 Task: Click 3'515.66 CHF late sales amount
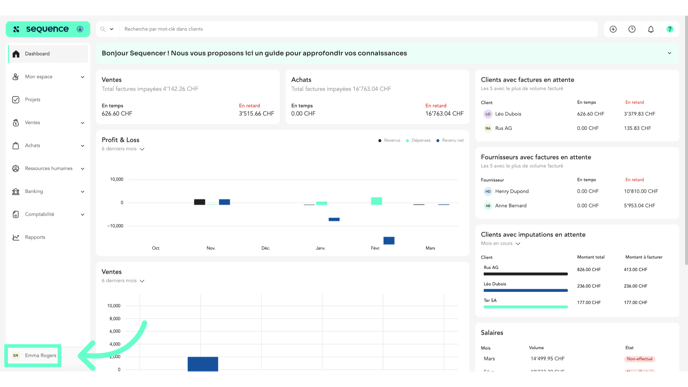coord(256,114)
